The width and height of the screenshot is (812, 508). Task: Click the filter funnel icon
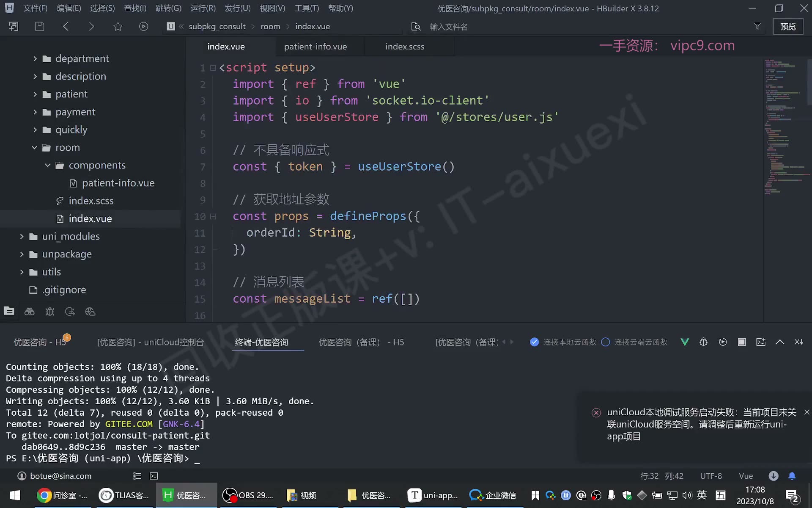[757, 26]
